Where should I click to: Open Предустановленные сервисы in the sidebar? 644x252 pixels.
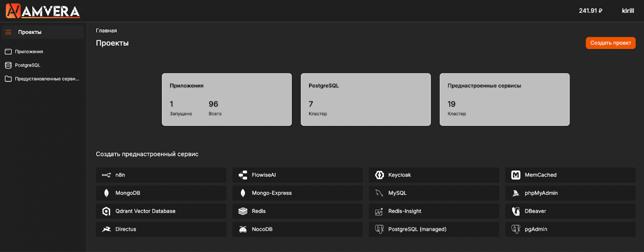47,79
